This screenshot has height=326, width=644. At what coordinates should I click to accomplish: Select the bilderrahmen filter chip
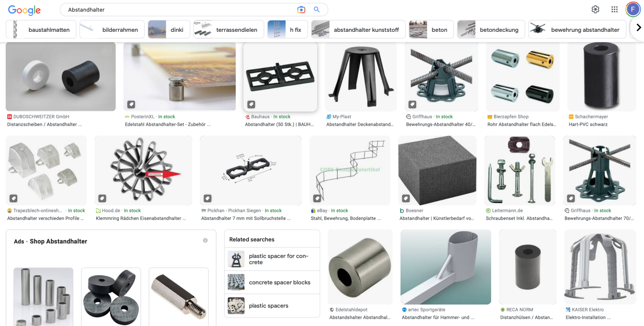[x=112, y=29]
